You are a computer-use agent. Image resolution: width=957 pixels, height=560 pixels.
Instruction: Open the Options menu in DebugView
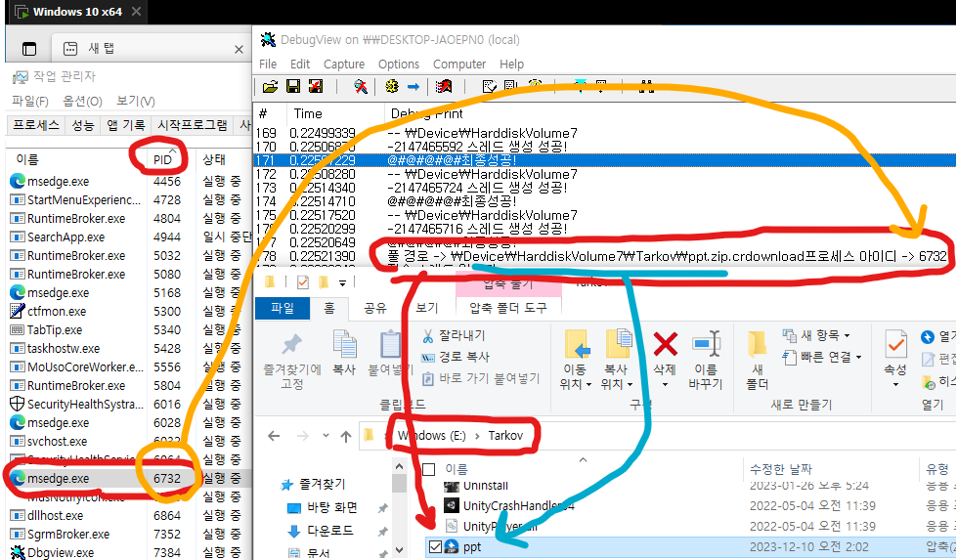coord(399,65)
